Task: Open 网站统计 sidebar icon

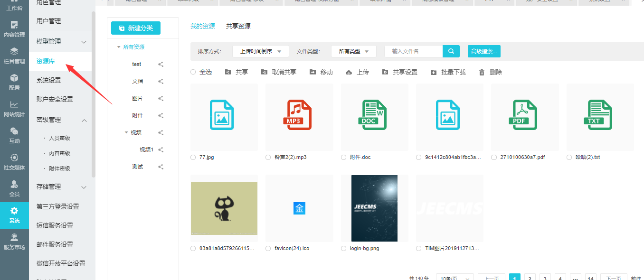Action: pyautogui.click(x=14, y=109)
